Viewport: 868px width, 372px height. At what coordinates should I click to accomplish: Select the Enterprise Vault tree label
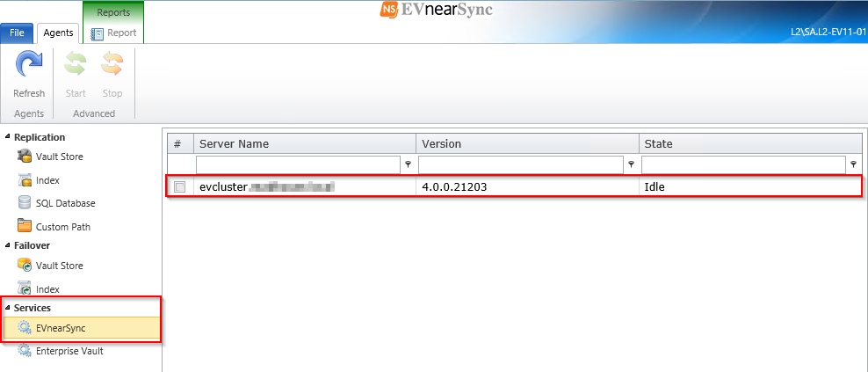click(x=69, y=351)
